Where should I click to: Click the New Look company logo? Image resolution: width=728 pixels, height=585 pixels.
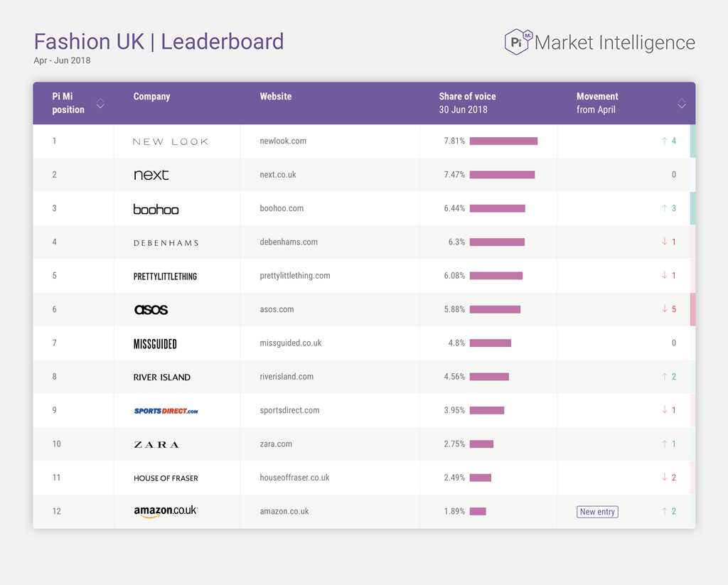171,141
